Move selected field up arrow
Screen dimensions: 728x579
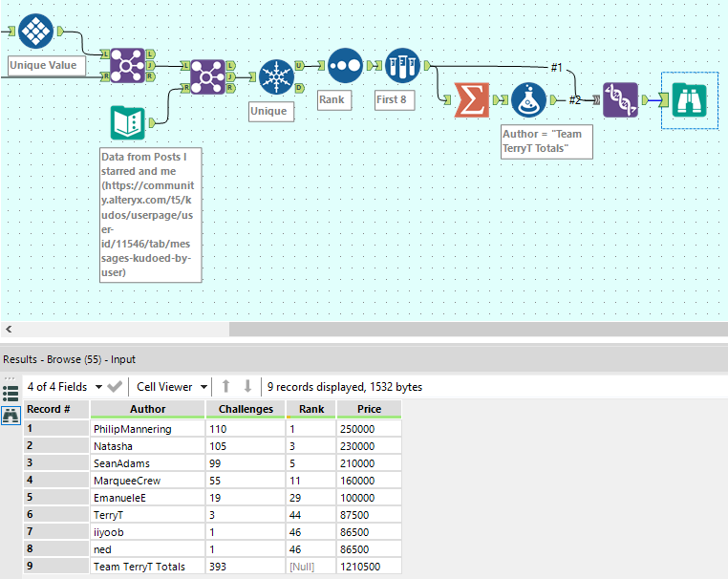click(225, 386)
